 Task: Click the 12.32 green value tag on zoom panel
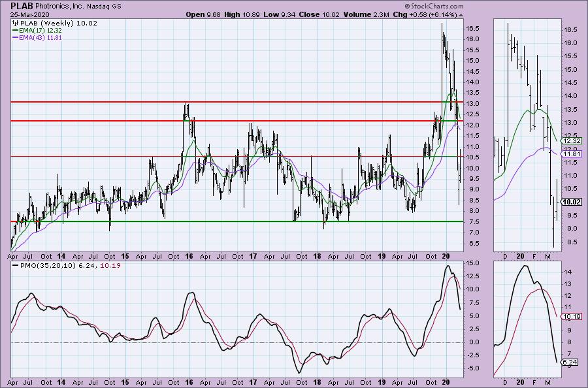click(x=572, y=141)
